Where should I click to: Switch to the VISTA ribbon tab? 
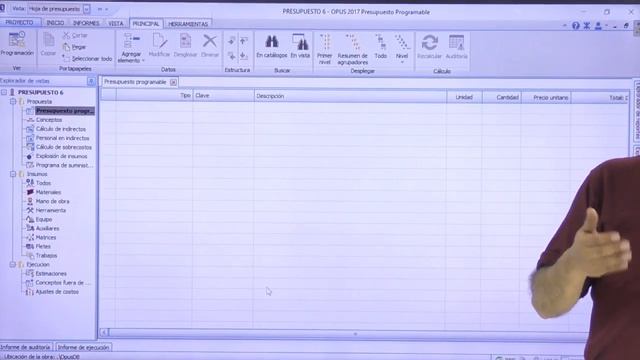tap(116, 24)
